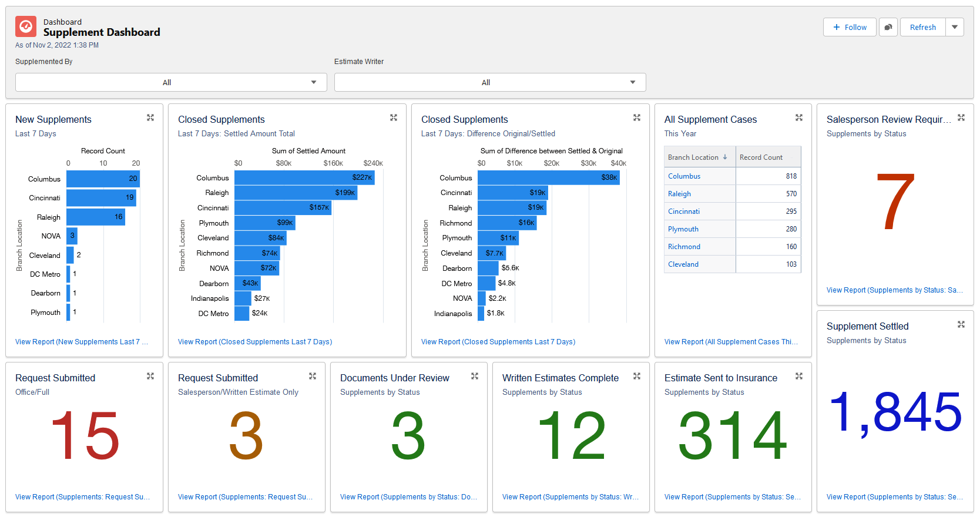Open the Columbus link in cases table
The width and height of the screenshot is (980, 517).
(684, 176)
